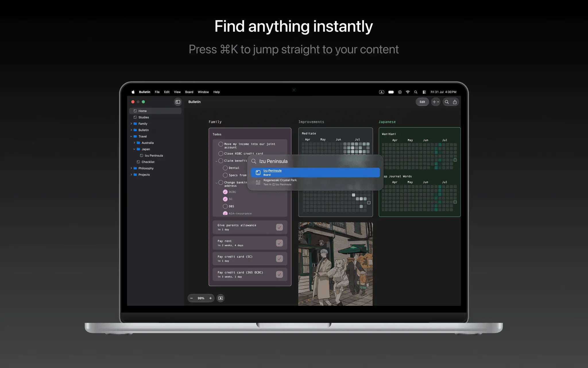Click the fit-to-screen icon beside zoom controls
Screen dimensions: 588x368
pyautogui.click(x=220, y=298)
